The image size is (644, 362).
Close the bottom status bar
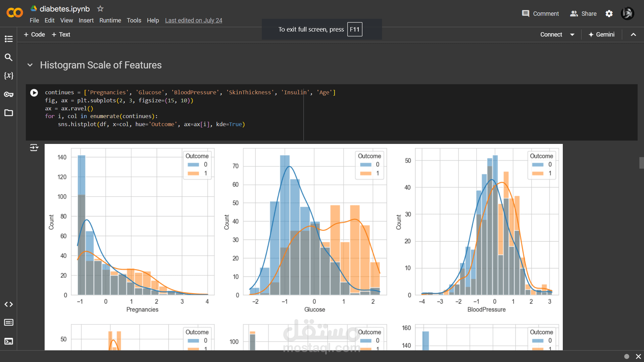click(x=638, y=356)
